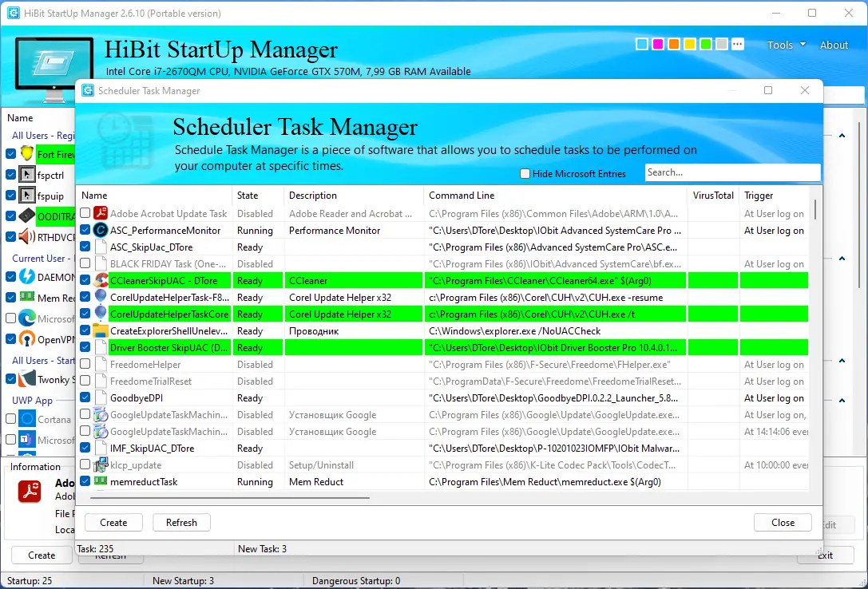Collapse the UWP App group arrow
The height and width of the screenshot is (589, 868).
coord(842,401)
